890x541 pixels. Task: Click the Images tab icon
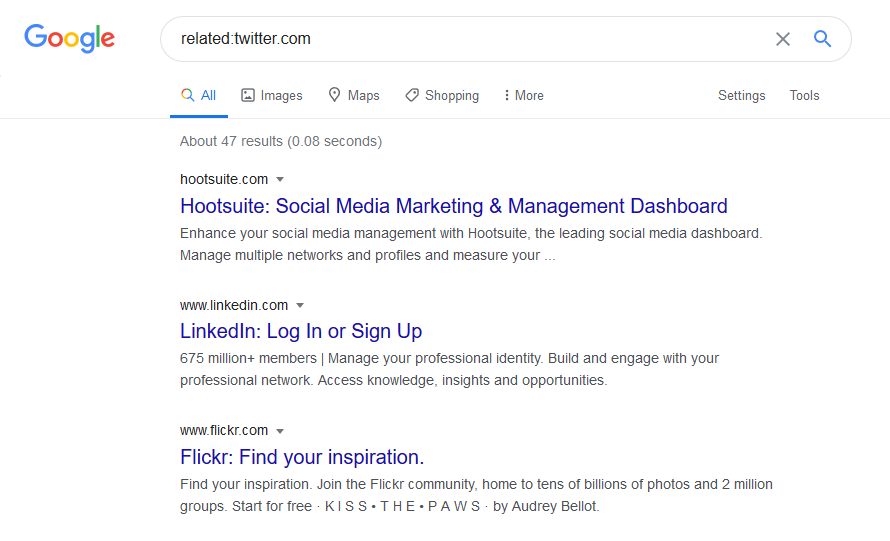(249, 95)
